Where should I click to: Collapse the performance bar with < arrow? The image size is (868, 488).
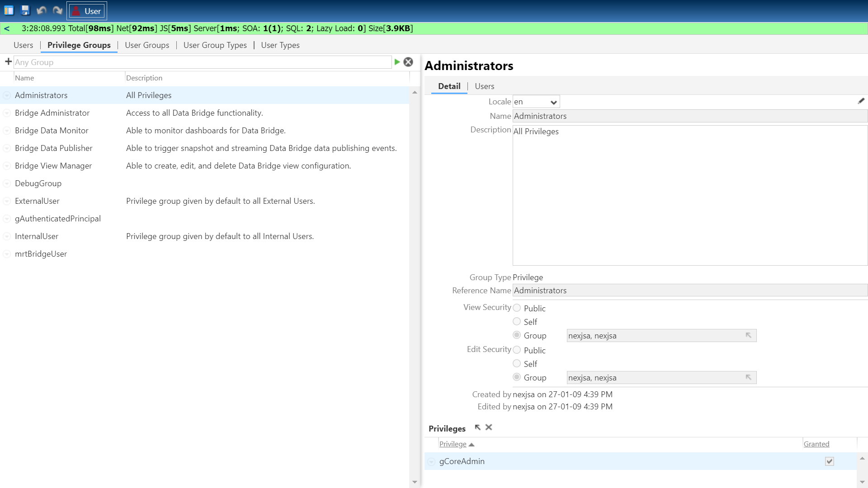tap(7, 28)
